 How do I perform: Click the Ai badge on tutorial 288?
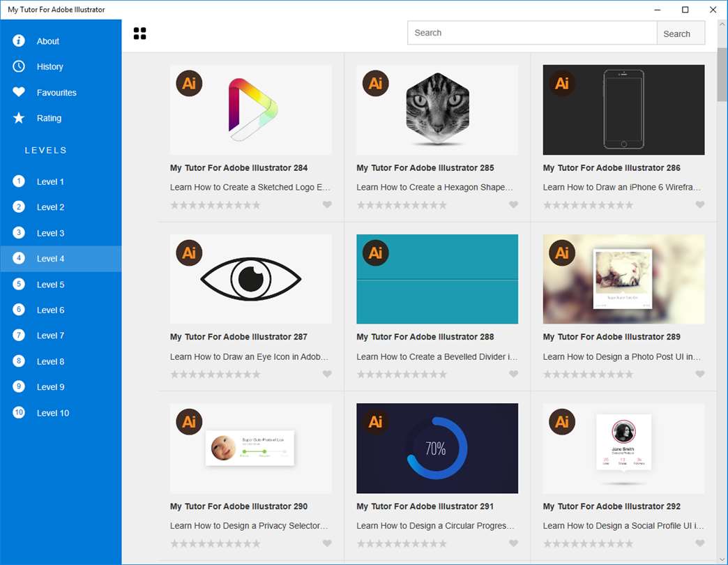(376, 253)
